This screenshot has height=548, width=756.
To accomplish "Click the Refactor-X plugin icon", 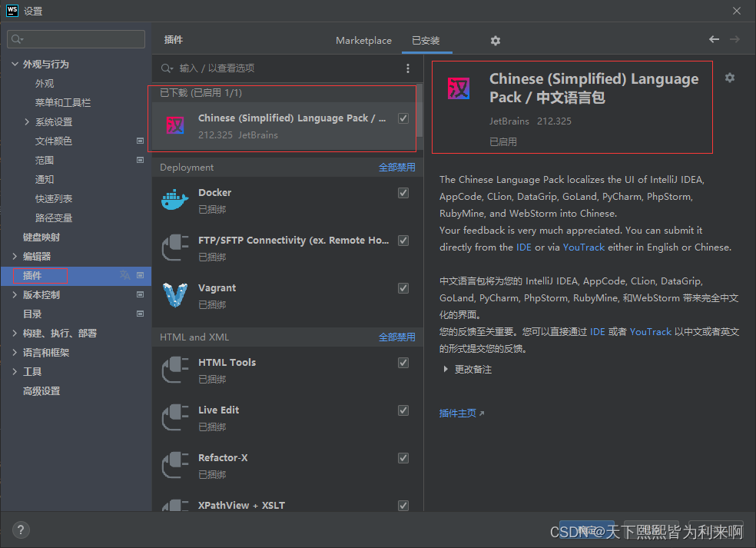I will (x=174, y=465).
